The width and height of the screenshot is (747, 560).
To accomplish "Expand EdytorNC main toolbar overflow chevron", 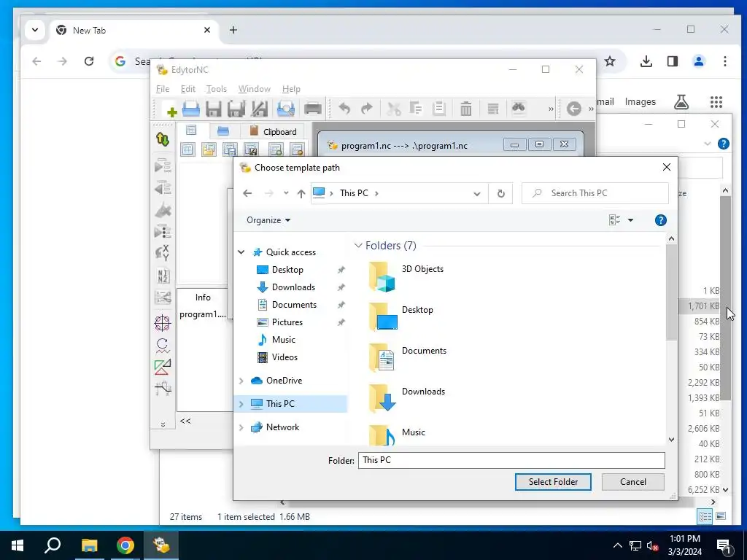I will click(x=551, y=109).
